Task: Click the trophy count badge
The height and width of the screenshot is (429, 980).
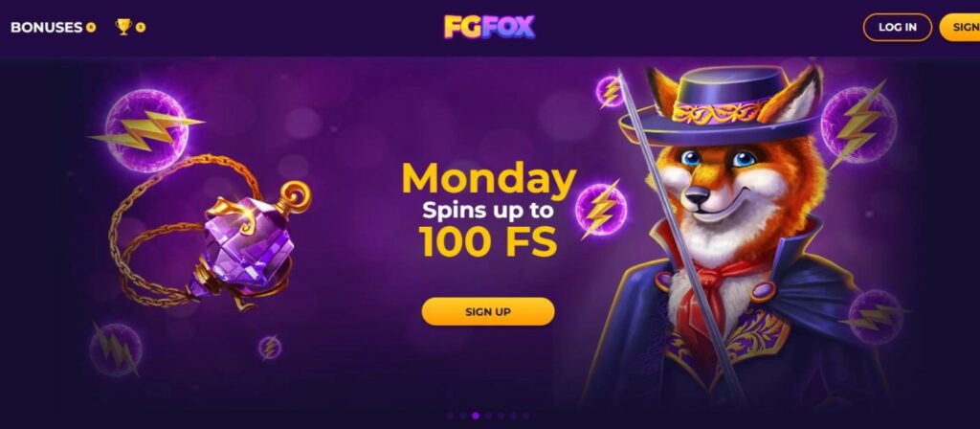Action: point(141,28)
